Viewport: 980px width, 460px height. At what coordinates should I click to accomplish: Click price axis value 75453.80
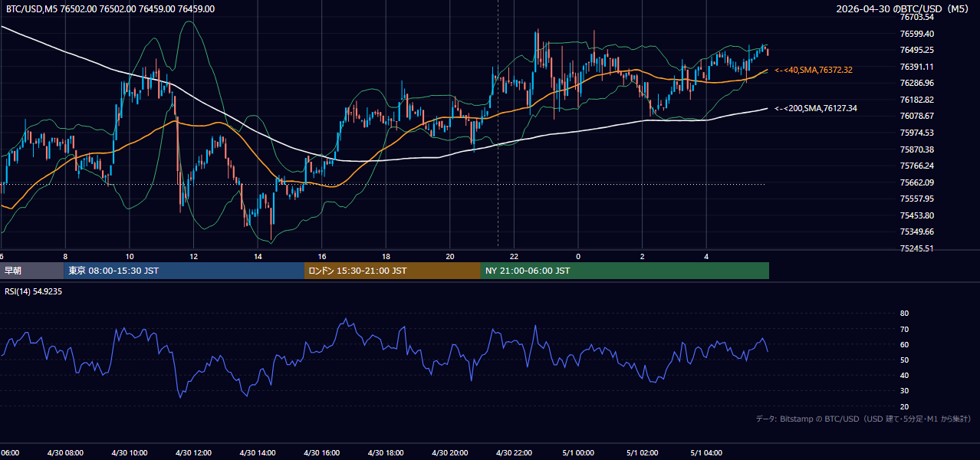point(916,215)
